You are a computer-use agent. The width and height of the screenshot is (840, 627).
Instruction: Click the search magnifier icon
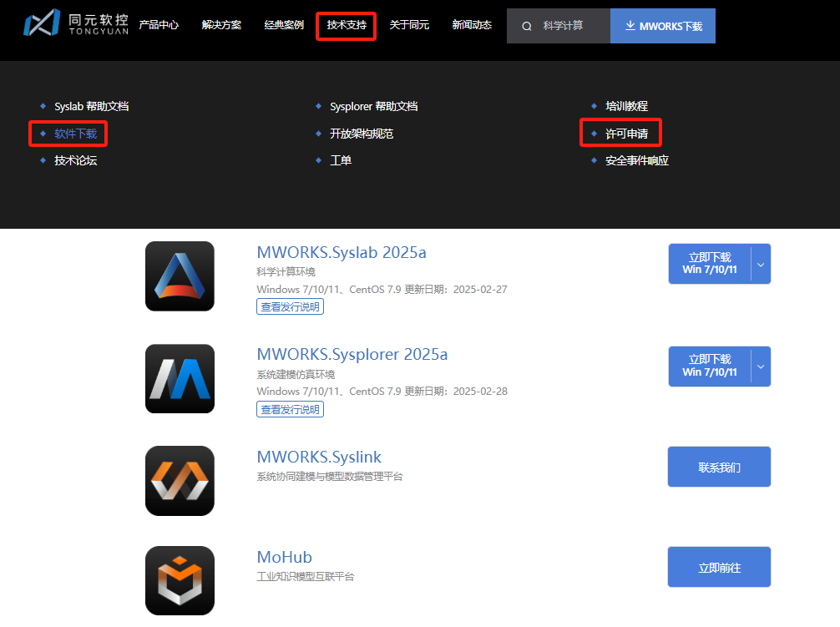[x=527, y=26]
